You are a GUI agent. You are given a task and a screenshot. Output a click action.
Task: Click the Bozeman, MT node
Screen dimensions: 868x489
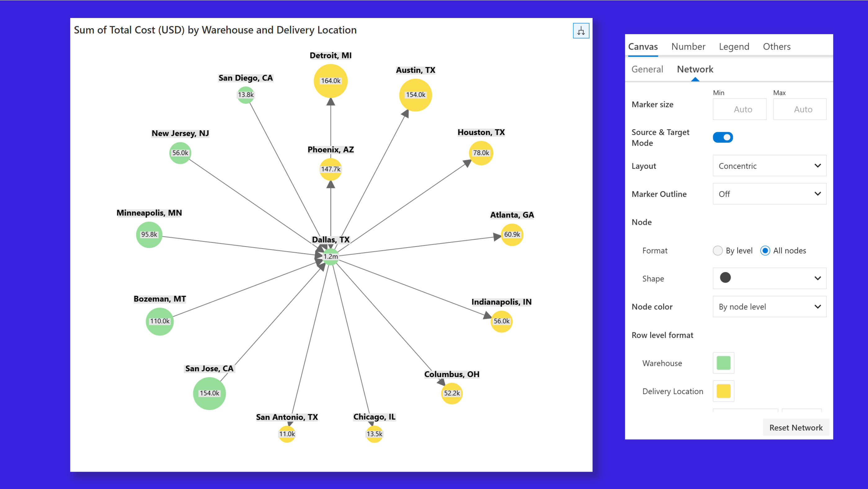pos(160,322)
